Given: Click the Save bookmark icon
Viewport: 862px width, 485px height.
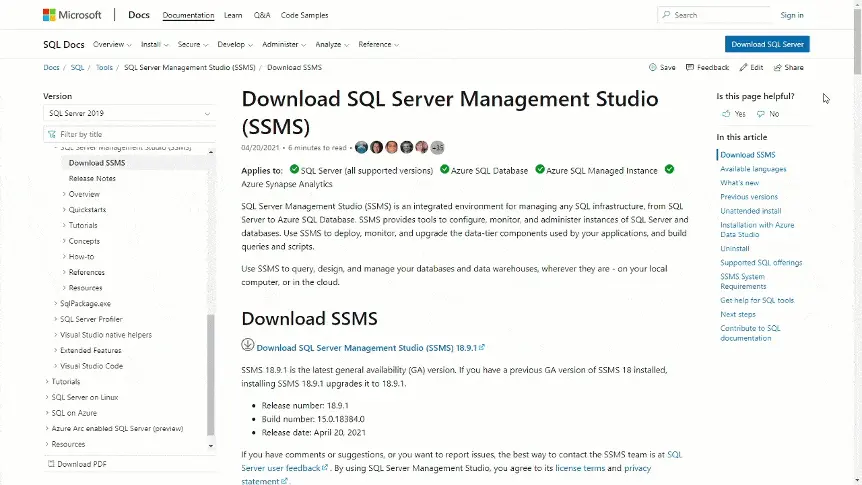Looking at the screenshot, I should point(653,68).
